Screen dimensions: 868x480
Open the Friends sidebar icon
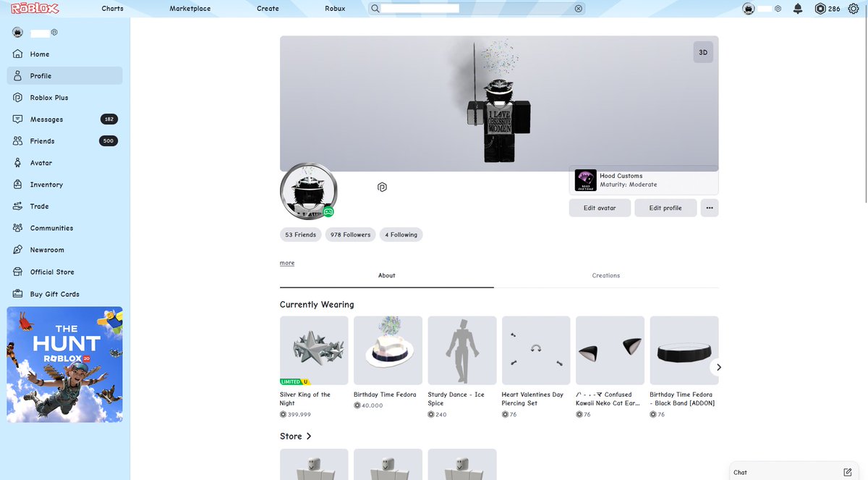(17, 141)
